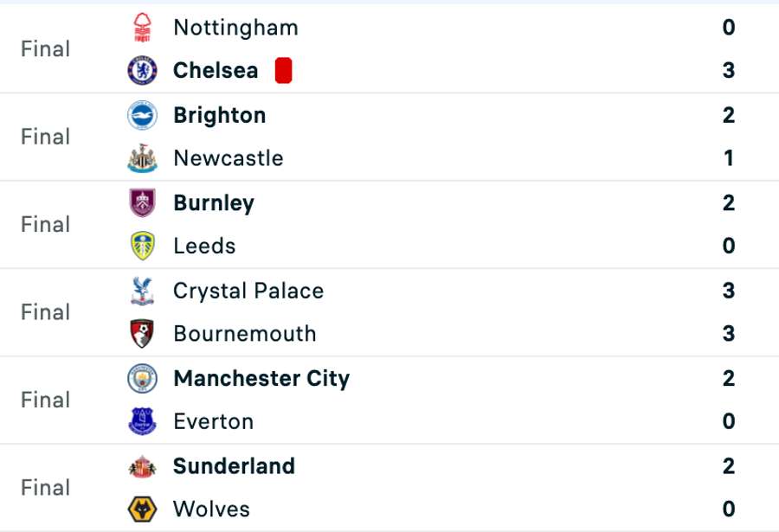Click the Chelsea club crest
The image size is (779, 532).
[x=142, y=71]
